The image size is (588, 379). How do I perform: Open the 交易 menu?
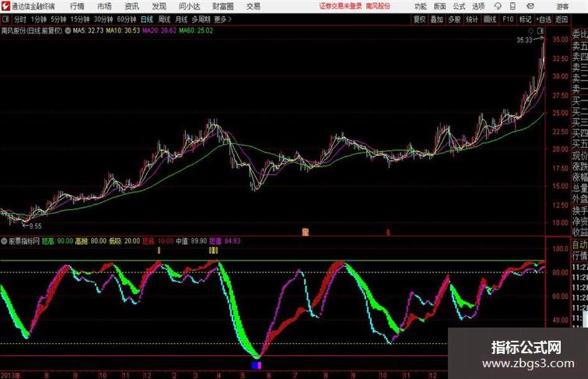[x=253, y=6]
